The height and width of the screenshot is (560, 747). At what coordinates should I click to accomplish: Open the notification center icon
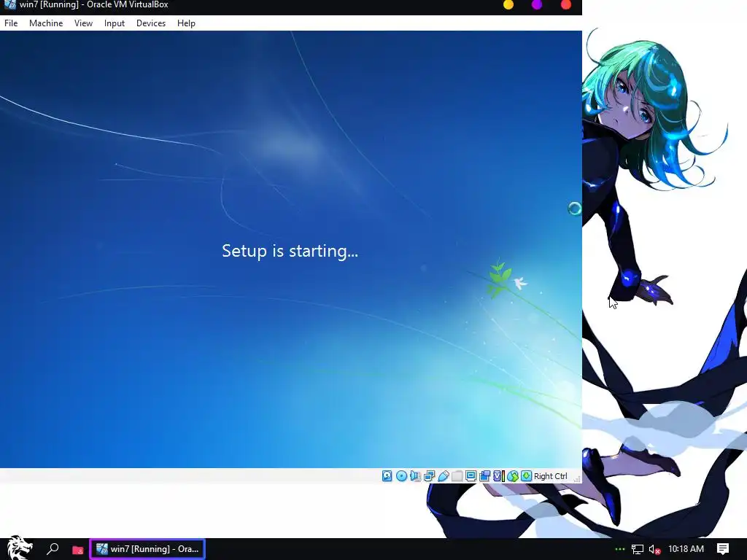tap(723, 549)
